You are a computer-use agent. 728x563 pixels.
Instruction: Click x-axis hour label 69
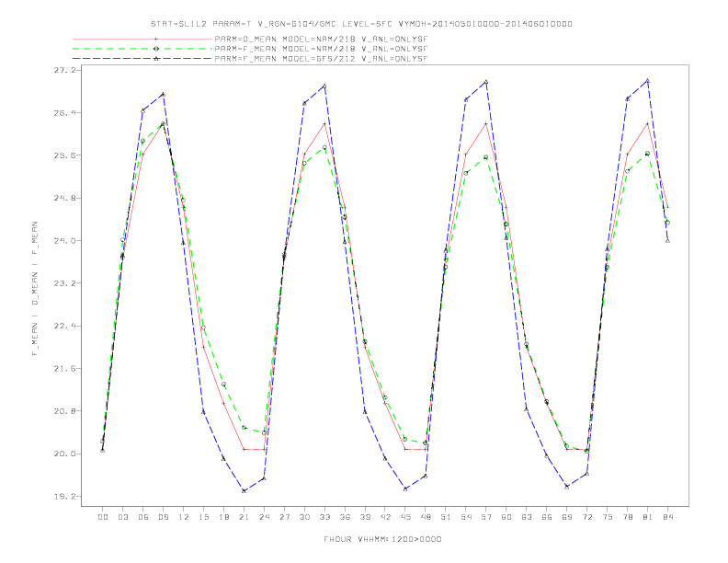coord(567,517)
